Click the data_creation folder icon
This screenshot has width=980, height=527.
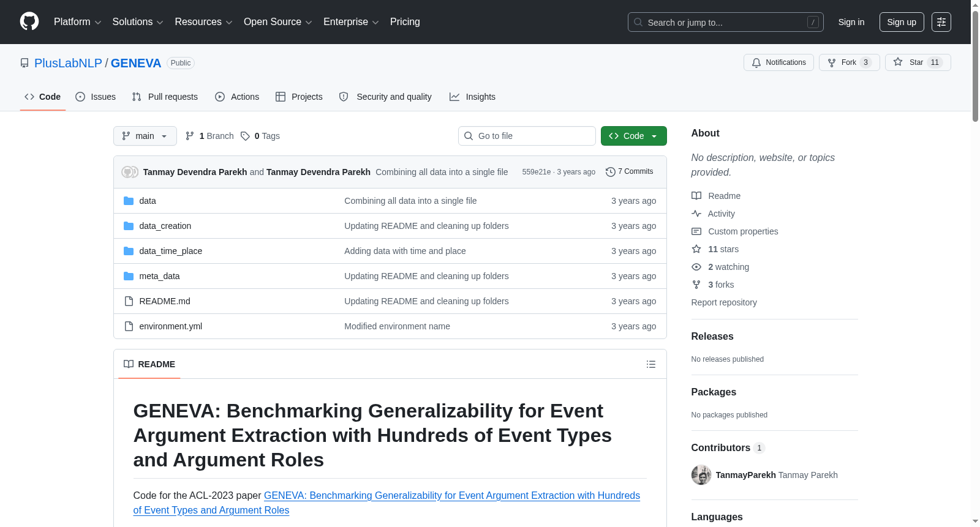coord(129,226)
